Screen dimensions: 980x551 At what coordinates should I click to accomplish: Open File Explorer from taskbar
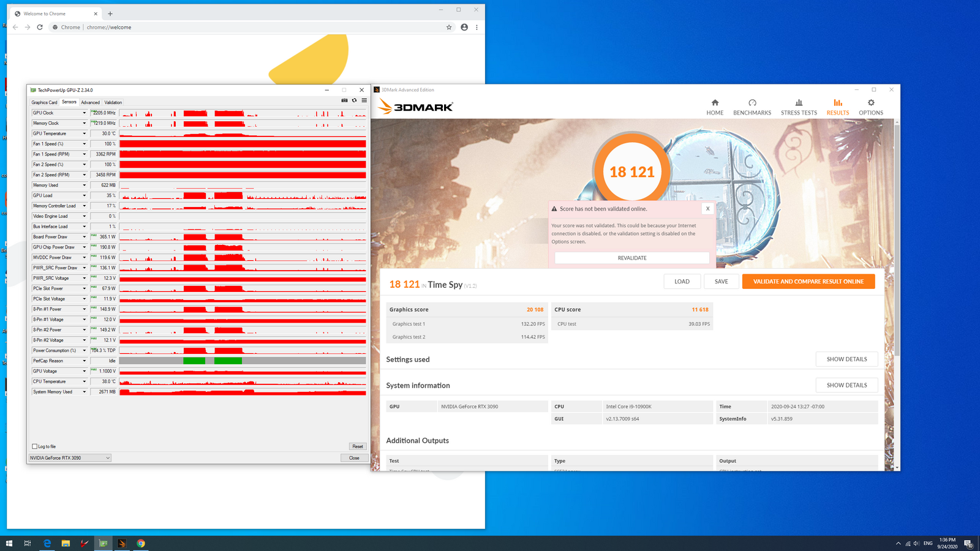[x=66, y=543]
